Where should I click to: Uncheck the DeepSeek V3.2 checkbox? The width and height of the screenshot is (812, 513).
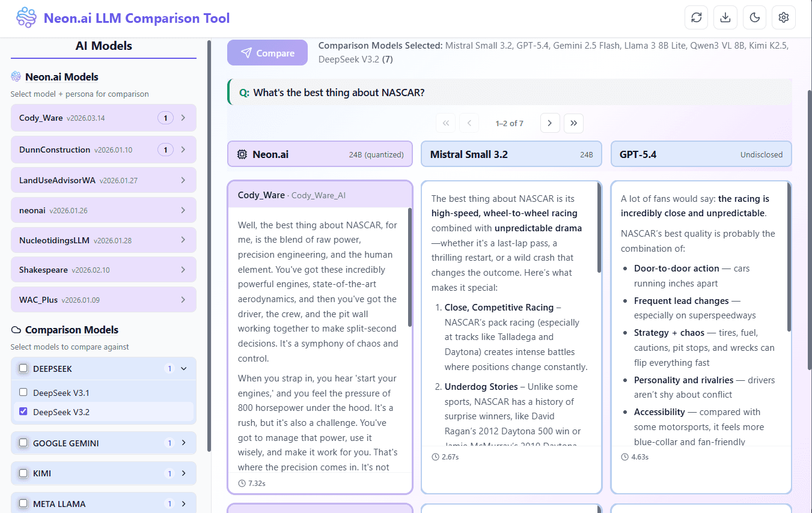point(23,412)
